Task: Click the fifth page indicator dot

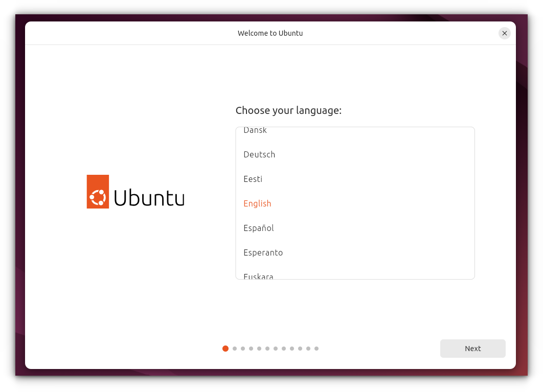Action: [259, 348]
